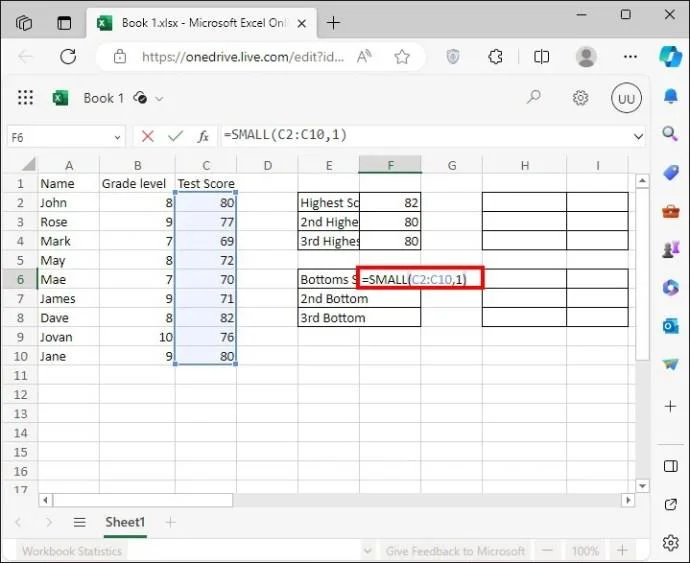Open the browser profile avatar
The image size is (690, 563).
[x=586, y=56]
